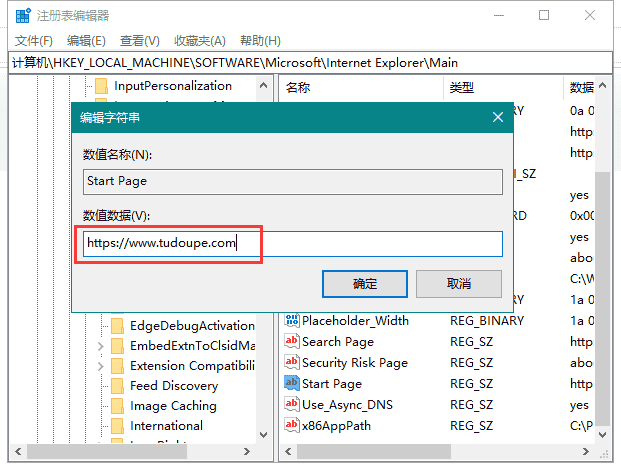Click REG_SZ type in Search Page row
621x470 pixels.
click(471, 342)
